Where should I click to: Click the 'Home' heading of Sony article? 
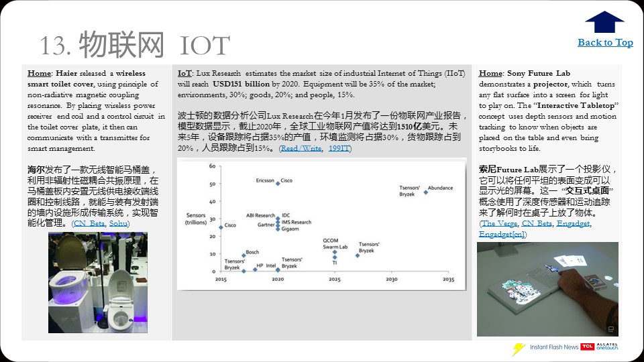pyautogui.click(x=490, y=73)
